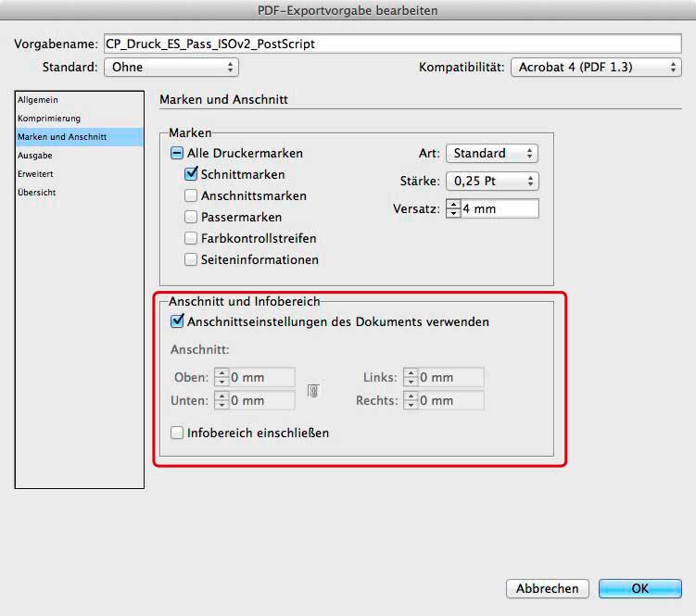Click the Versatz stepper arrows
The height and width of the screenshot is (616, 696).
pyautogui.click(x=453, y=208)
